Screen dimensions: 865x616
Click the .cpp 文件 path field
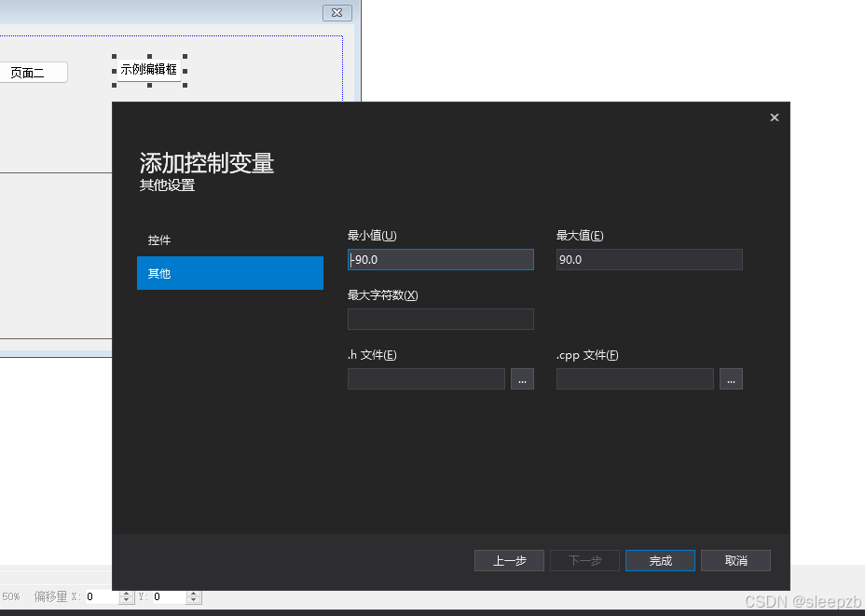point(635,378)
